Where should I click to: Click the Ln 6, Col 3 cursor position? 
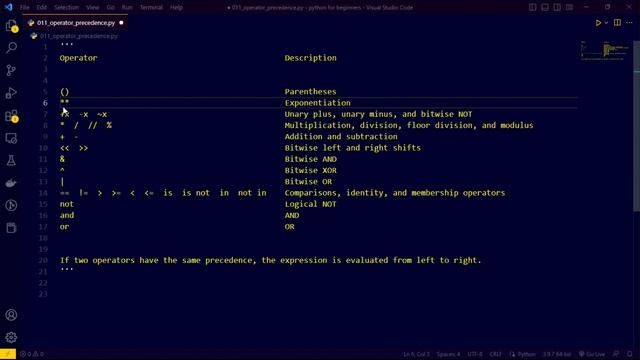[x=416, y=354]
